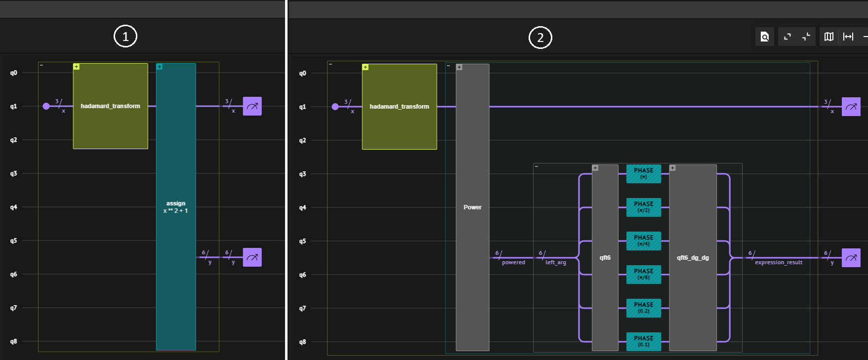868x360 pixels.
Task: Collapse the box containing the Power block
Action: coord(449,65)
